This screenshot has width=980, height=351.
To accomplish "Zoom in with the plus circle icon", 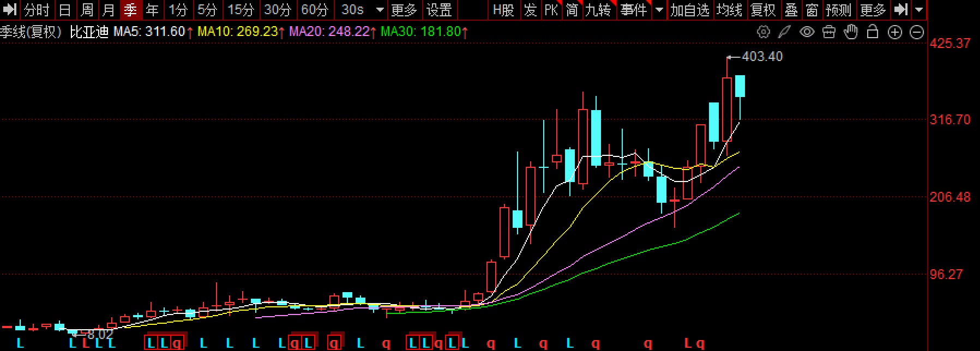I will 895,32.
